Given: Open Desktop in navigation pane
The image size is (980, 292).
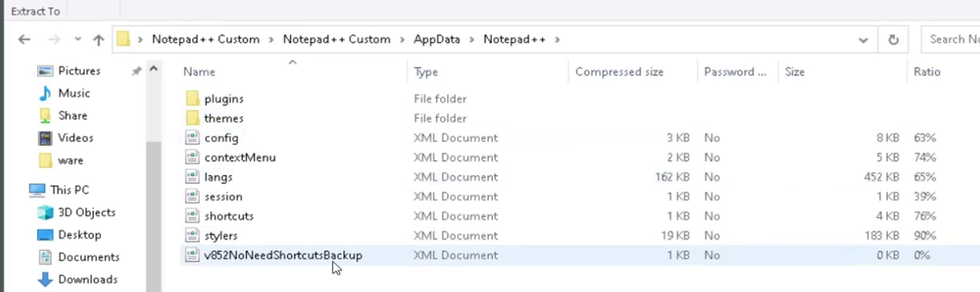Looking at the screenshot, I should (x=79, y=235).
